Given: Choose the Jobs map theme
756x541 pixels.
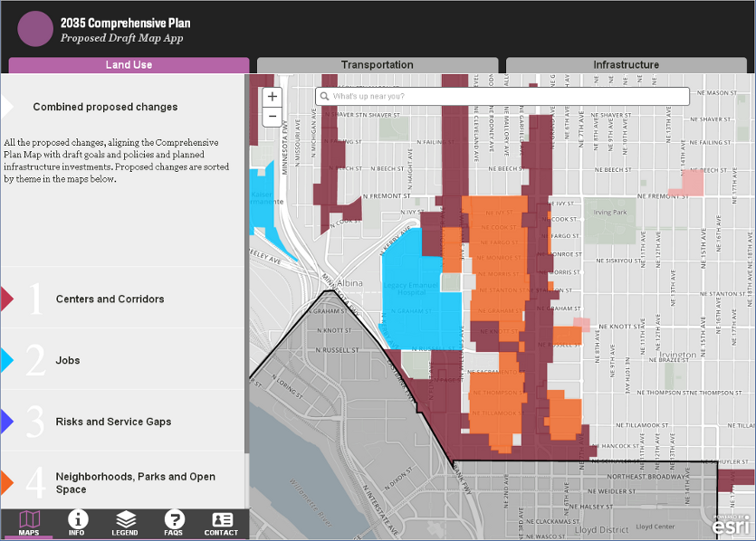Looking at the screenshot, I should (x=68, y=360).
